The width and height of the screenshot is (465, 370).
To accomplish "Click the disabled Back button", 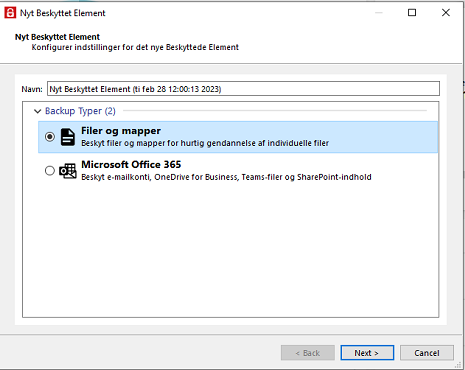I will [308, 353].
